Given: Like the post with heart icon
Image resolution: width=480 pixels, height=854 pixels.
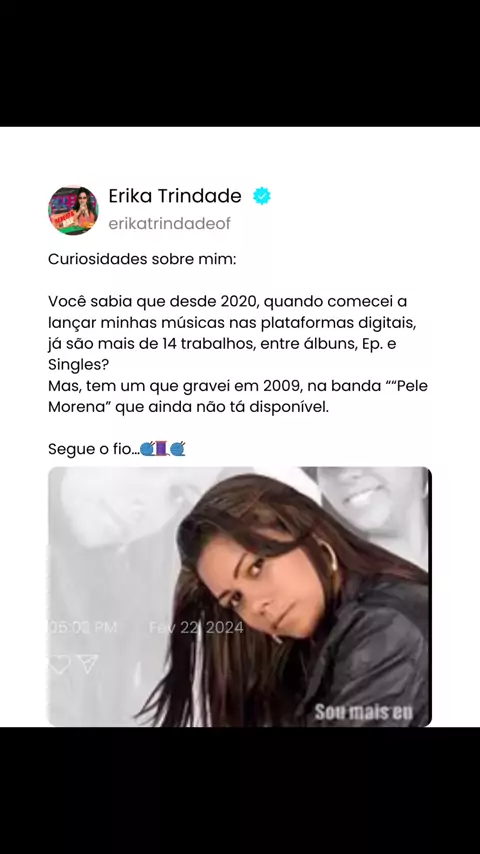Looking at the screenshot, I should (59, 664).
